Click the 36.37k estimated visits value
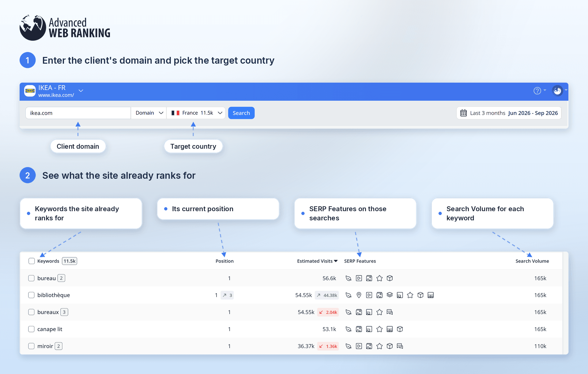Viewport: 588px width, 374px height. coord(306,346)
